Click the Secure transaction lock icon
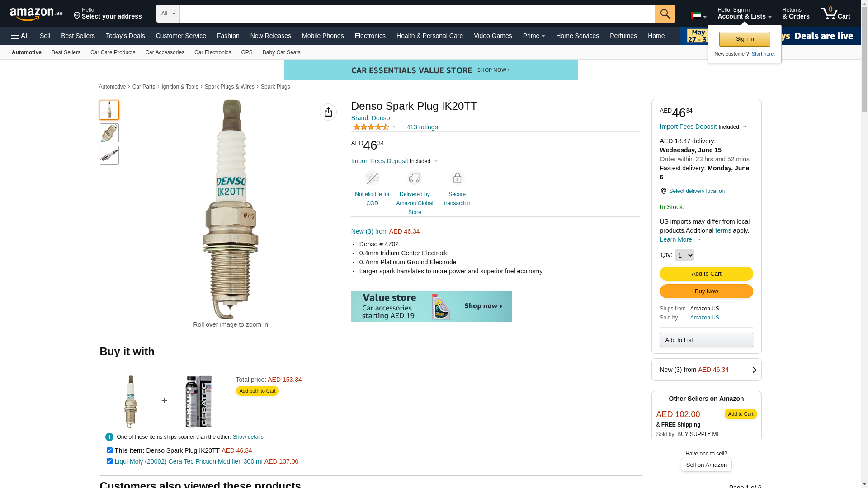The width and height of the screenshot is (868, 488). [x=457, y=178]
